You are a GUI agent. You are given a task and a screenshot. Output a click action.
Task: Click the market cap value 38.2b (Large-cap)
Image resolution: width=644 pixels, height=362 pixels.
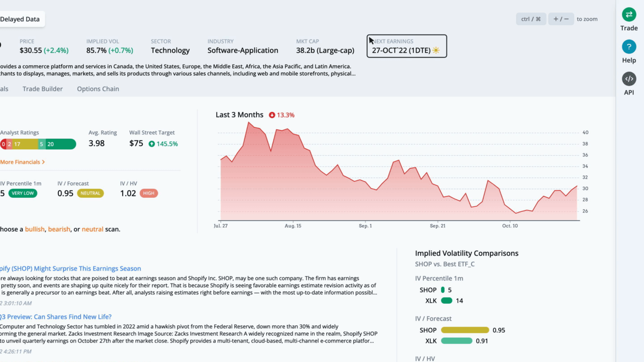[x=325, y=50]
